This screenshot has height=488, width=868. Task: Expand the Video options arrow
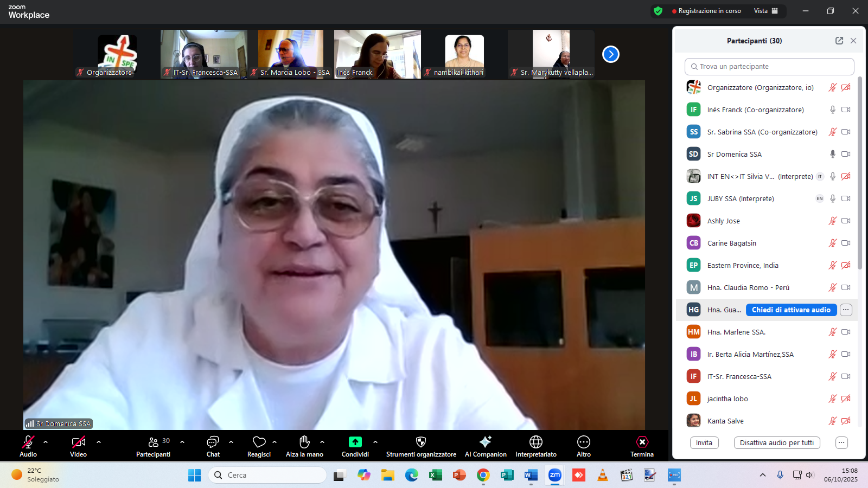tap(99, 442)
